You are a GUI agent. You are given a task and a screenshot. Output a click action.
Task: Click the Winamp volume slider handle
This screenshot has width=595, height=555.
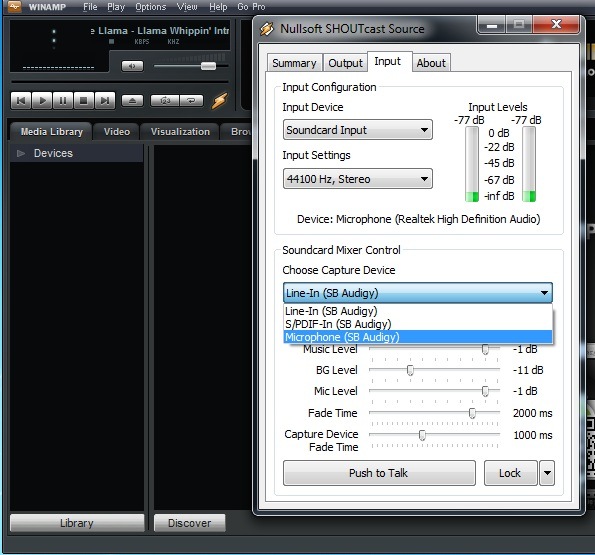(208, 66)
